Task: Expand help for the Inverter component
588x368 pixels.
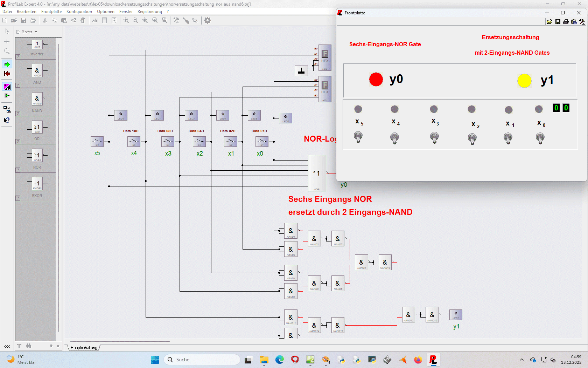Action: point(18,56)
